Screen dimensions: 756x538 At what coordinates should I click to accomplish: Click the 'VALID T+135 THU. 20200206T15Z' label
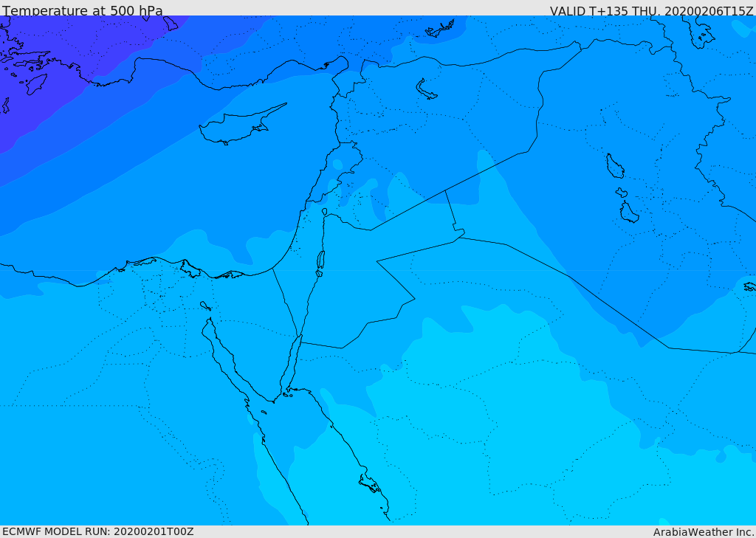coord(651,10)
